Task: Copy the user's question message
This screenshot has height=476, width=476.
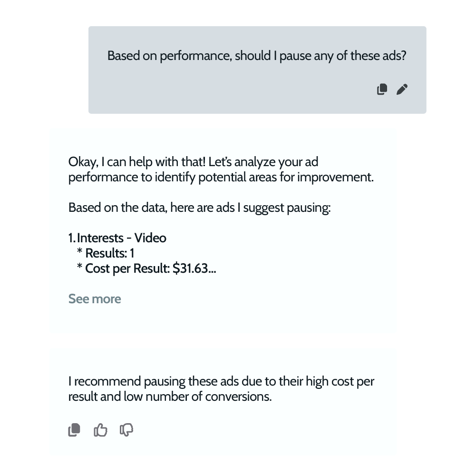Action: click(x=382, y=89)
